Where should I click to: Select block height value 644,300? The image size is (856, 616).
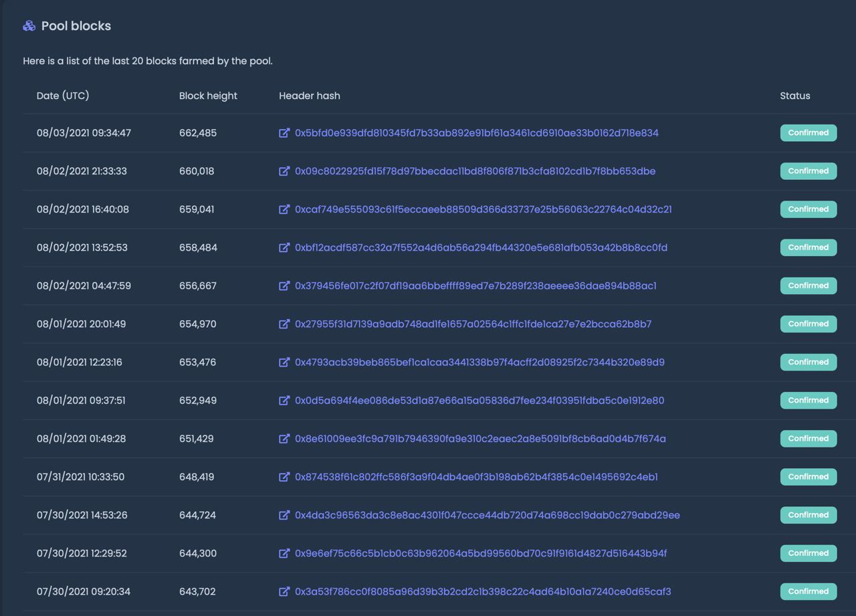[x=198, y=553]
